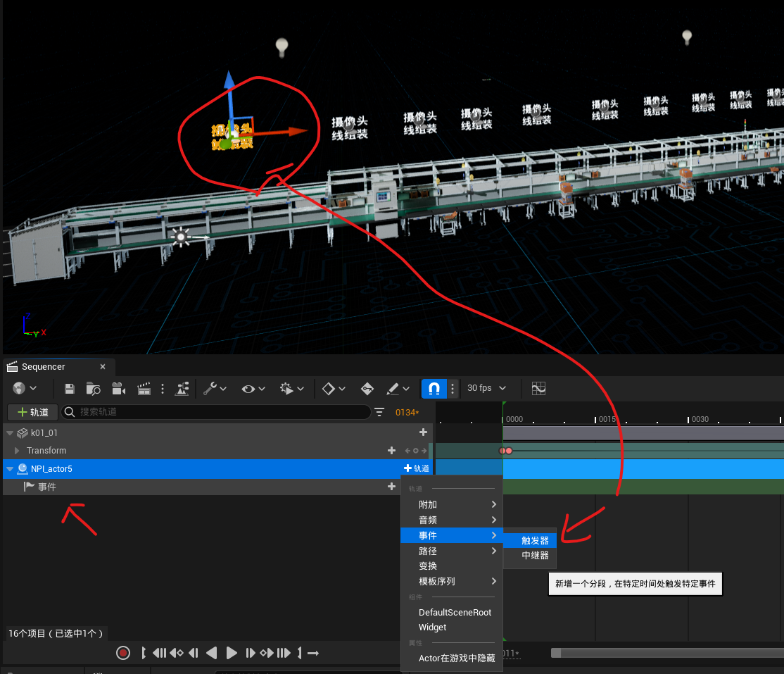Click the +轨道 button on NPI_actor5
The image size is (784, 674).
(x=417, y=468)
